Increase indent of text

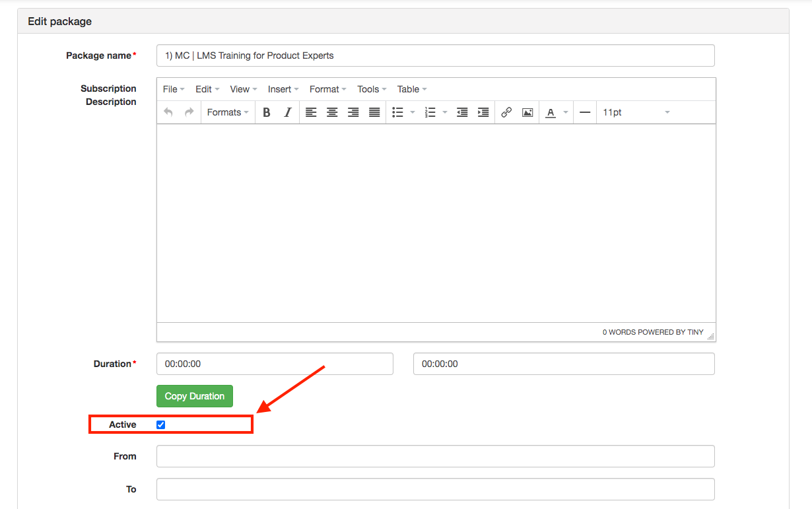[x=483, y=112]
